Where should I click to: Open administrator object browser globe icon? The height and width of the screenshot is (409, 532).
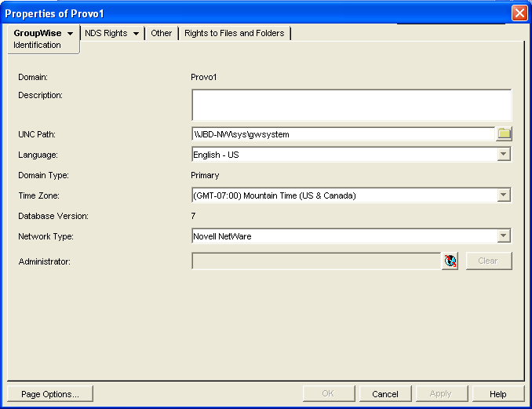tap(450, 261)
